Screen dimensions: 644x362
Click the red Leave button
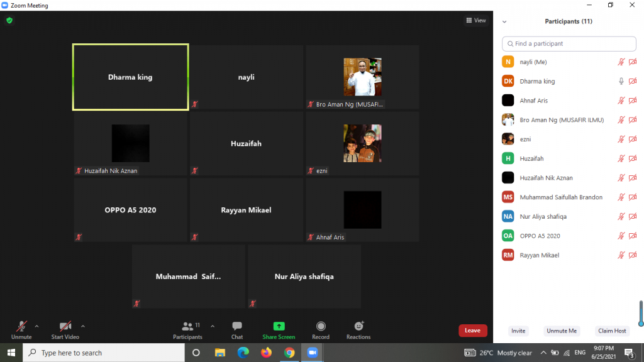[472, 331]
